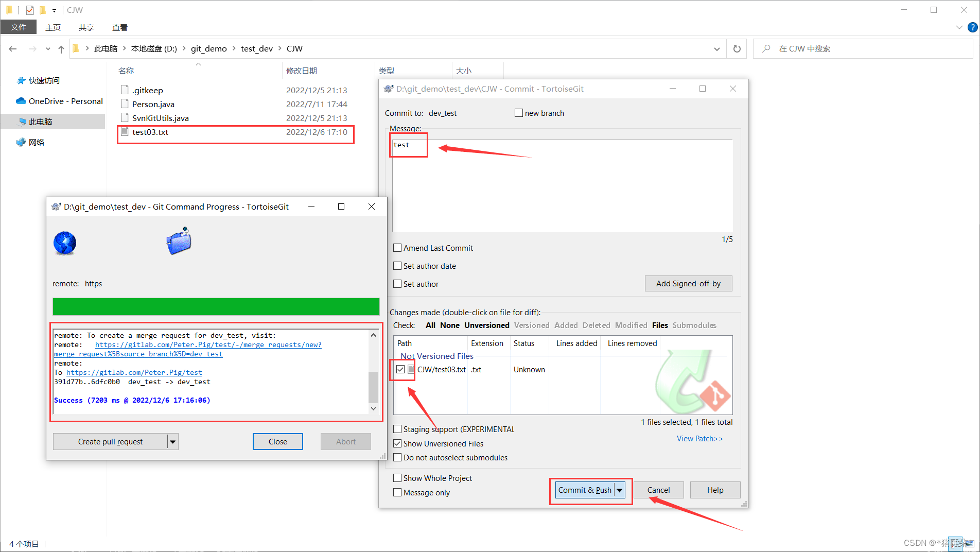Click the green progress bar

[216, 306]
